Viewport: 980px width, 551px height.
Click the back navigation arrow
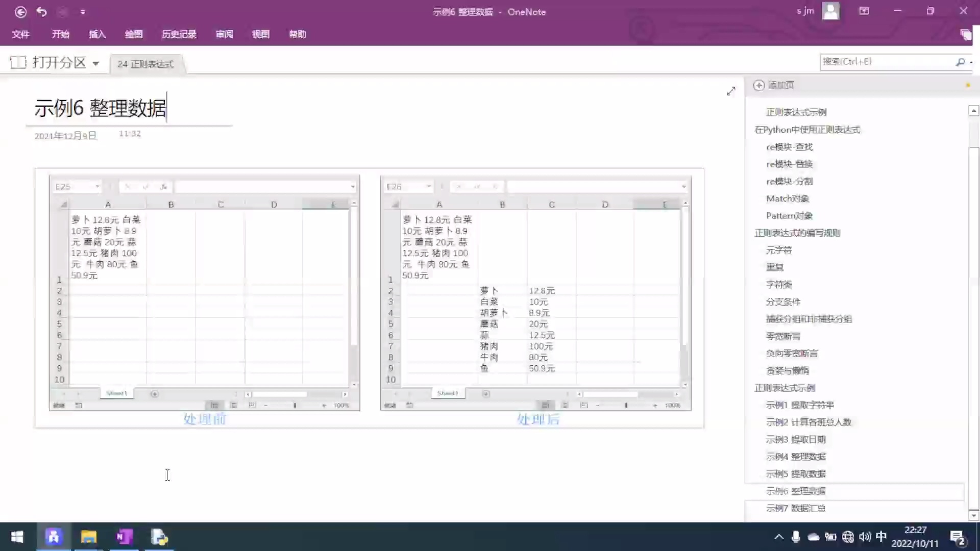pos(20,12)
